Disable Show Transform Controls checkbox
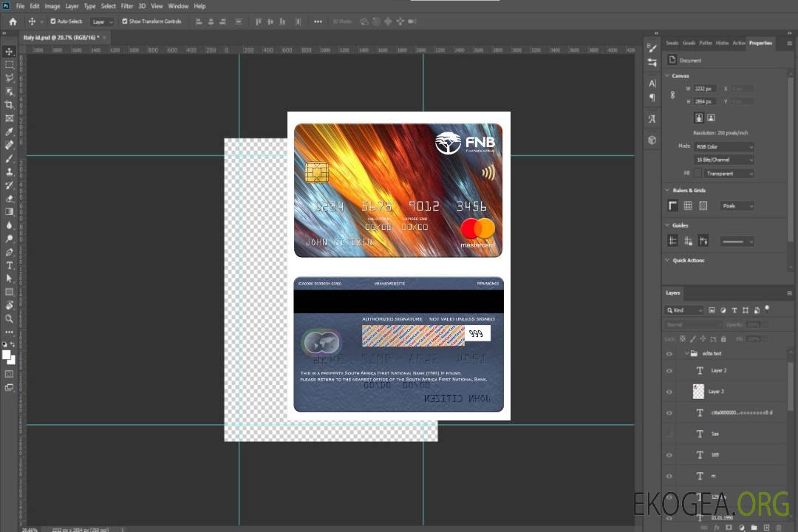798x532 pixels. (x=124, y=21)
